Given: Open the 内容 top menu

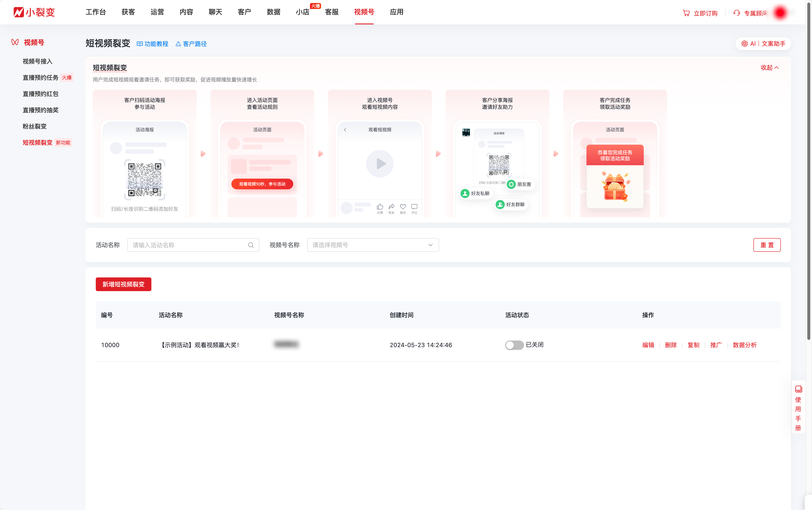Looking at the screenshot, I should point(186,12).
